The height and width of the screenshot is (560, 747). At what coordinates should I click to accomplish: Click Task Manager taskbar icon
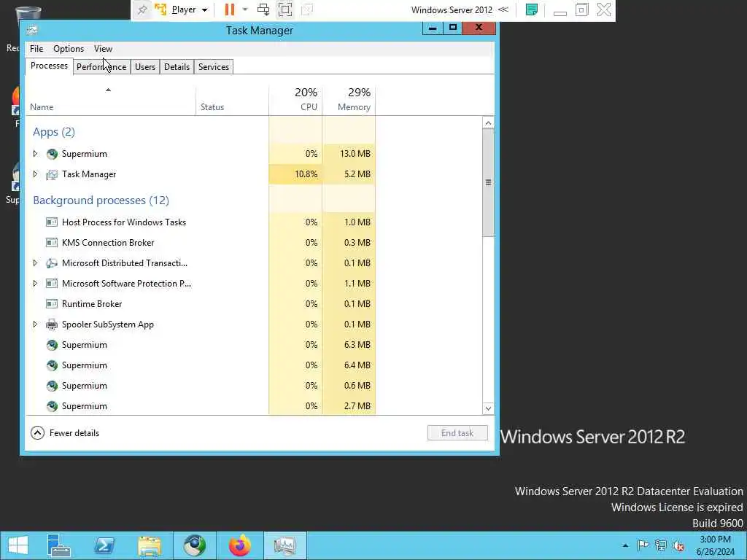285,545
